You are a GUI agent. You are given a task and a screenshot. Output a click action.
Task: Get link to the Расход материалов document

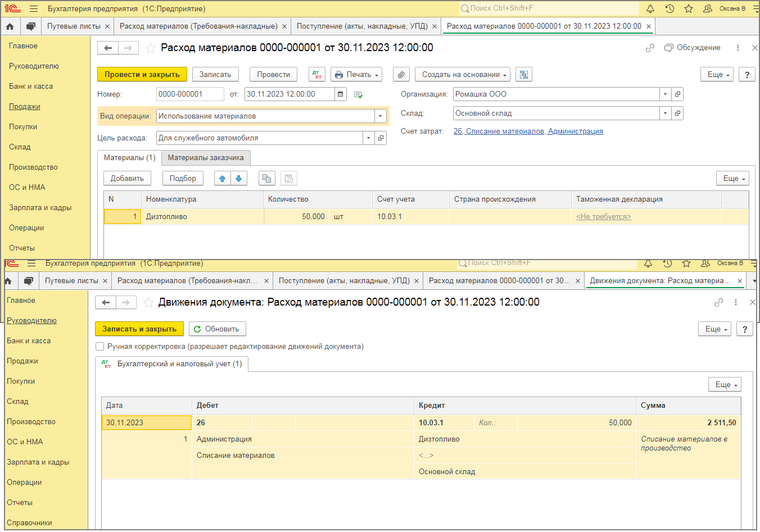pyautogui.click(x=650, y=48)
